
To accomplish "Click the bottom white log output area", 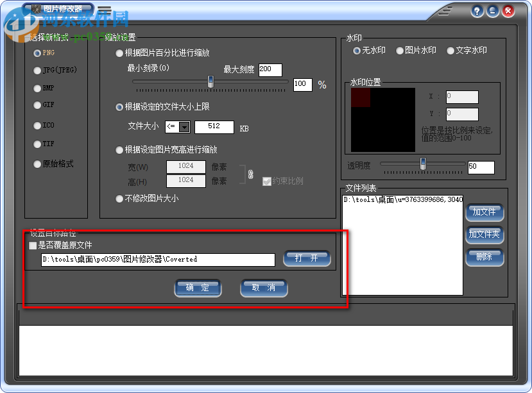I will tap(266, 350).
